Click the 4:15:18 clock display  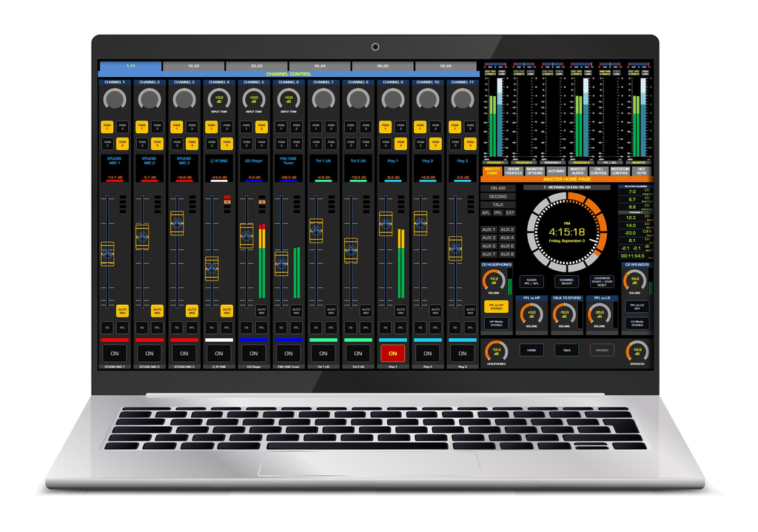point(566,232)
